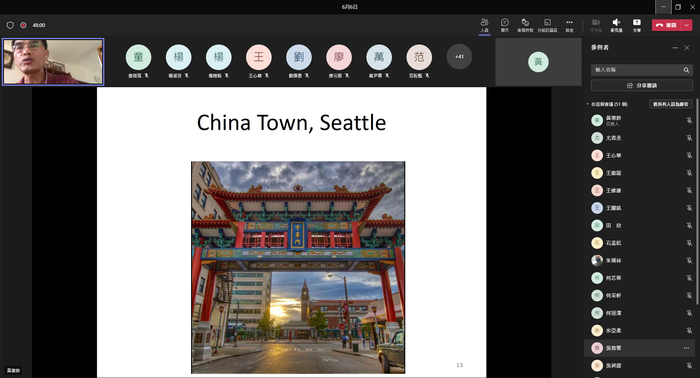The height and width of the screenshot is (378, 700).
Task: Click the Share invite (分享邀請) button
Action: (x=642, y=85)
